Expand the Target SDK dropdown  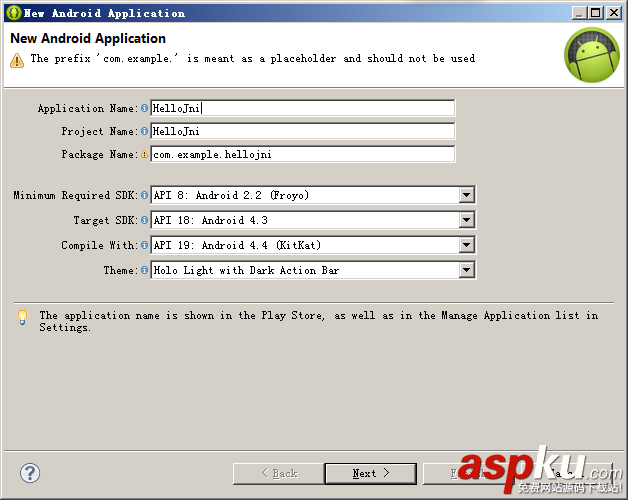[466, 220]
